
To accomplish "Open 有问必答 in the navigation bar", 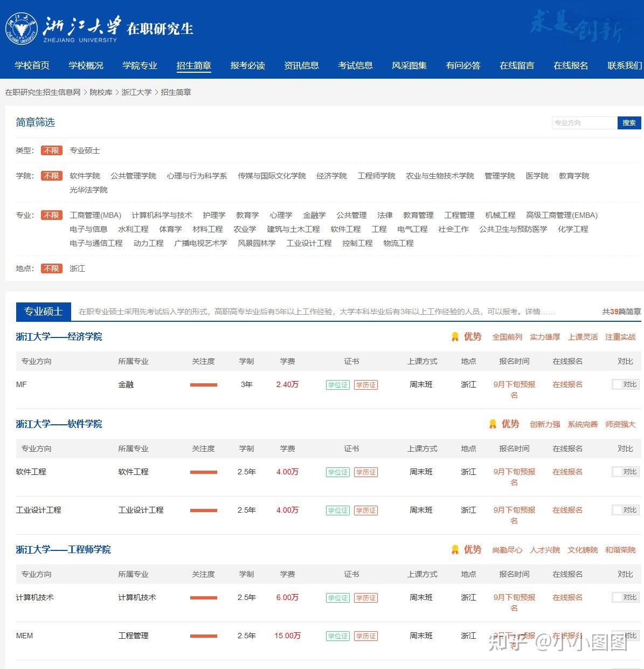I will [463, 65].
